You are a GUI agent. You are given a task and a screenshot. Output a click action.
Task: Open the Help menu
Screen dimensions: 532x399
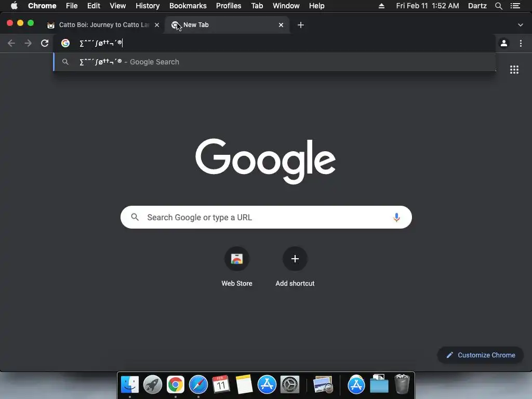tap(316, 6)
